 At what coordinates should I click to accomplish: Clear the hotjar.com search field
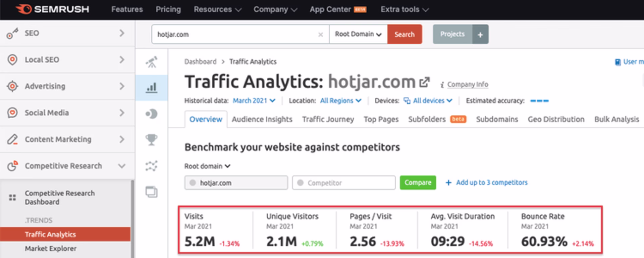coord(321,35)
